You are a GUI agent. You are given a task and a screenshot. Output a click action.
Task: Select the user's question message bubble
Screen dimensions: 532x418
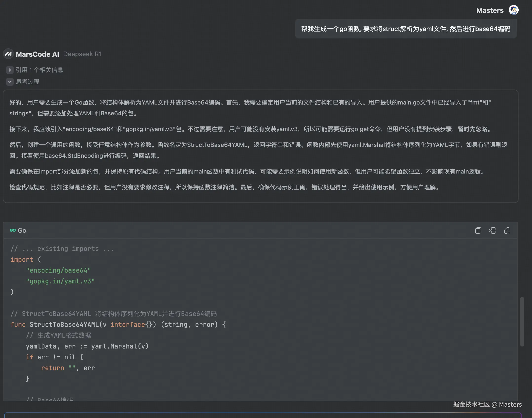(x=406, y=29)
